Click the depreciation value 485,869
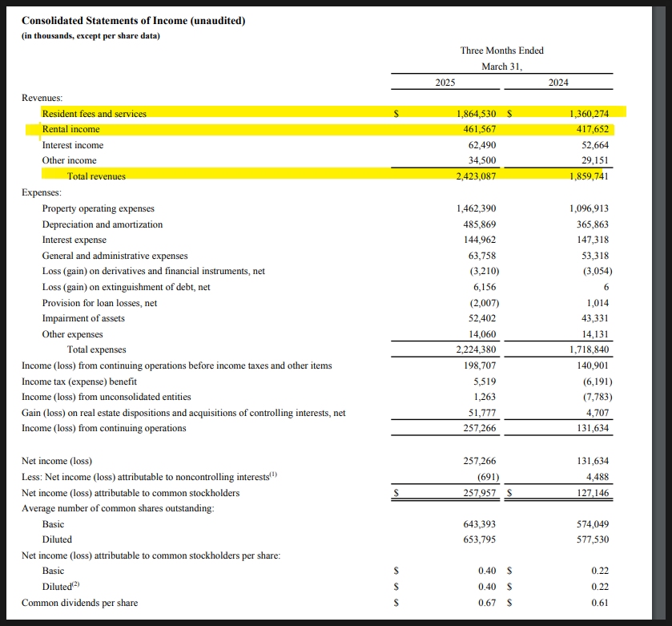 point(480,224)
